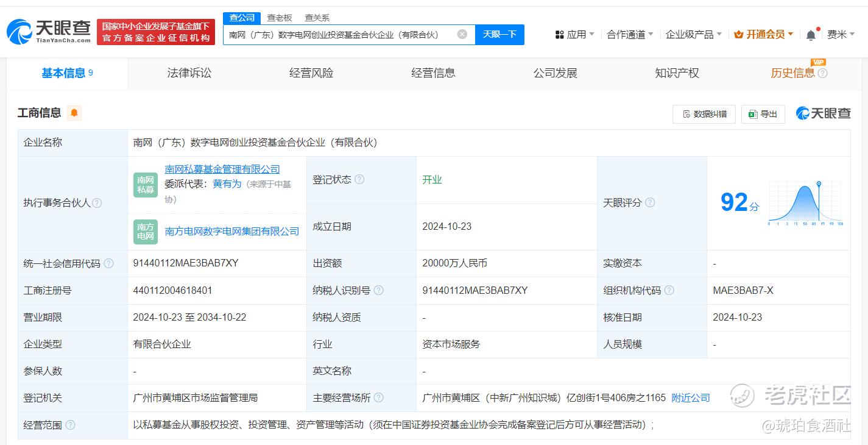This screenshot has width=868, height=445.
Task: Click the 天眼查 logo
Action: coord(46,30)
